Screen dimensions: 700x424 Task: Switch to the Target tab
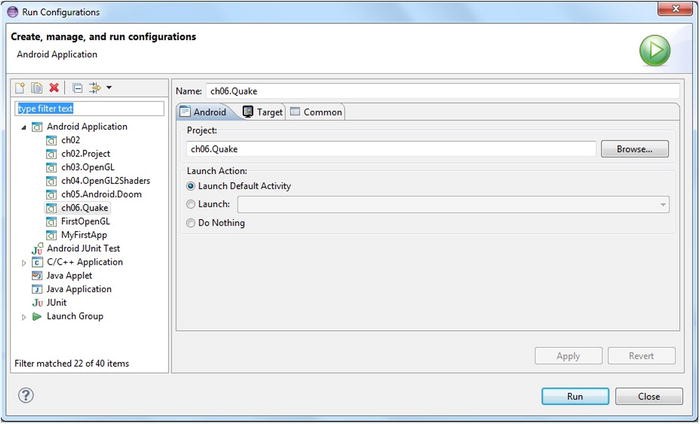262,112
